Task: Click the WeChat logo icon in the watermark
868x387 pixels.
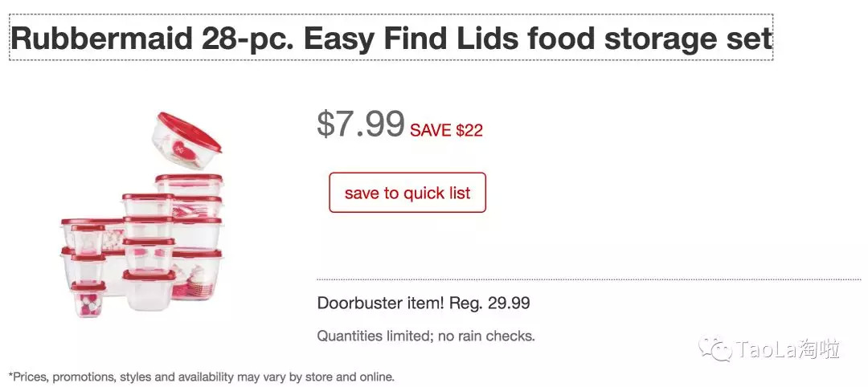Action: (715, 349)
